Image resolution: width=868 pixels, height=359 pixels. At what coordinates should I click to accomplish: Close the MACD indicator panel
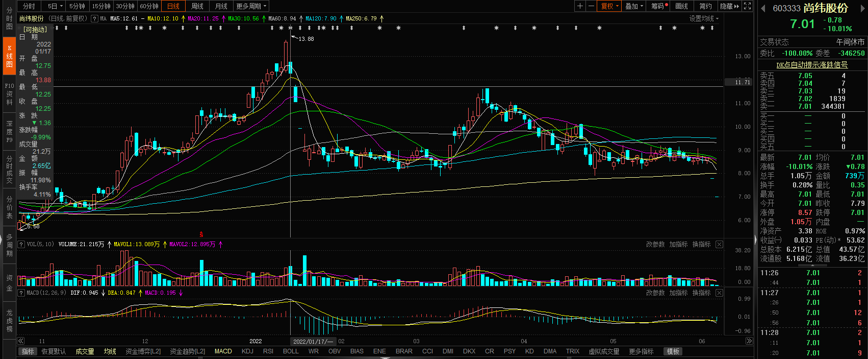(x=719, y=293)
